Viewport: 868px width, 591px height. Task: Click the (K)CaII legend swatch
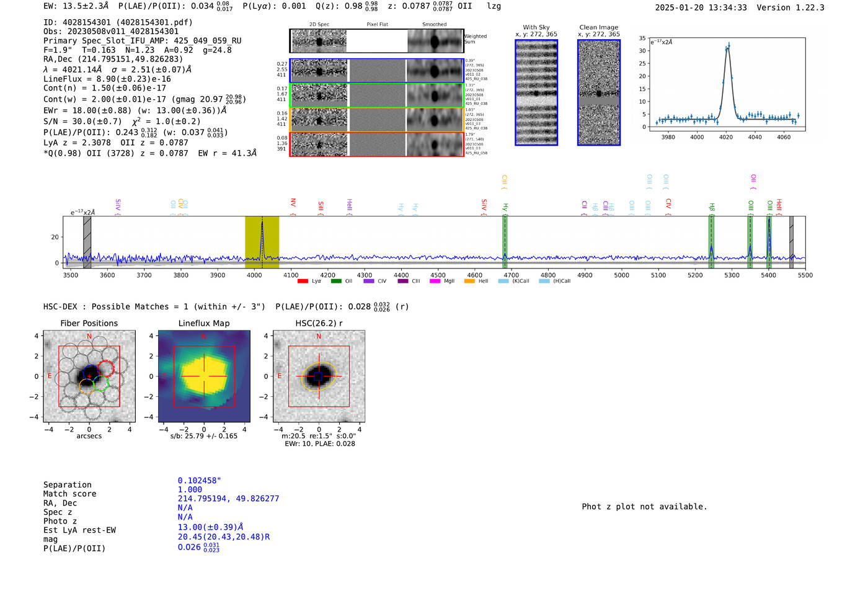503,281
